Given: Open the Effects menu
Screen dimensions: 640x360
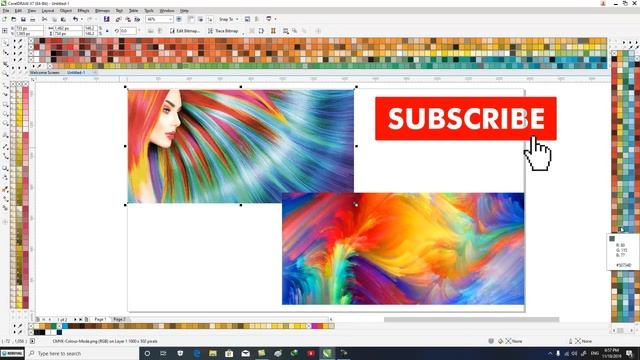Looking at the screenshot, I should click(83, 11).
